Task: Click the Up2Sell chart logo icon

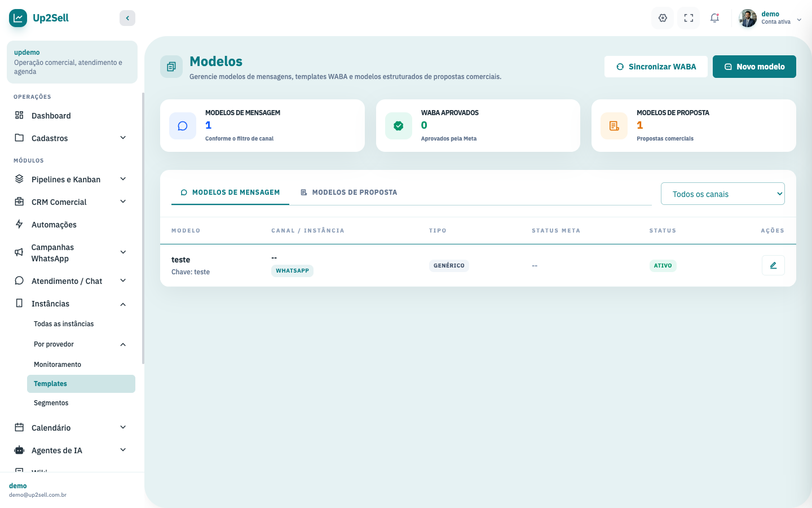Action: click(18, 18)
